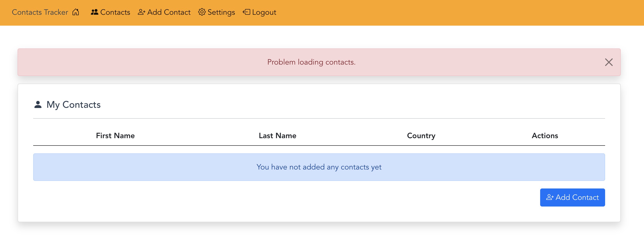Click the add-person icon in the navbar
This screenshot has height=235, width=644.
coord(142,12)
